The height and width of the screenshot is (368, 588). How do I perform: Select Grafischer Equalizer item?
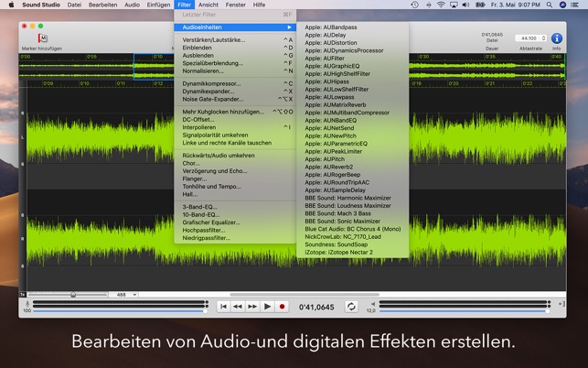[235, 222]
